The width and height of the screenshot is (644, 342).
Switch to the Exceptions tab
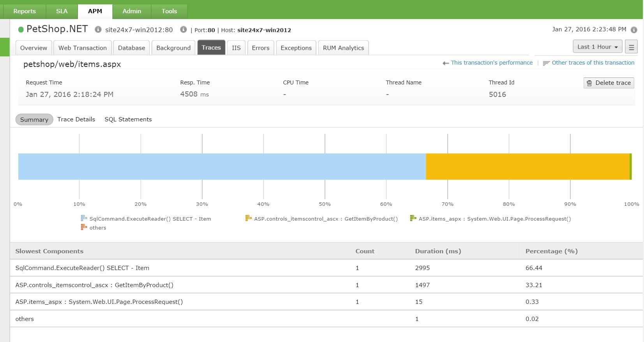coord(296,48)
